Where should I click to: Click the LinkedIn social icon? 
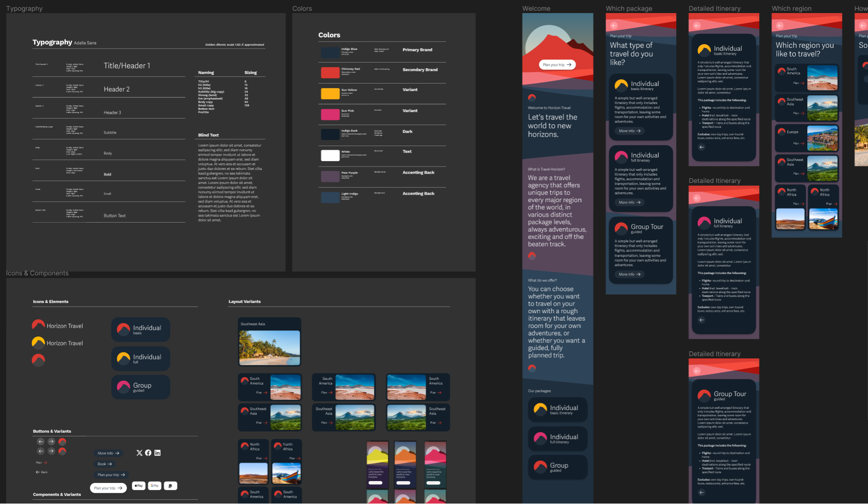coord(157,453)
